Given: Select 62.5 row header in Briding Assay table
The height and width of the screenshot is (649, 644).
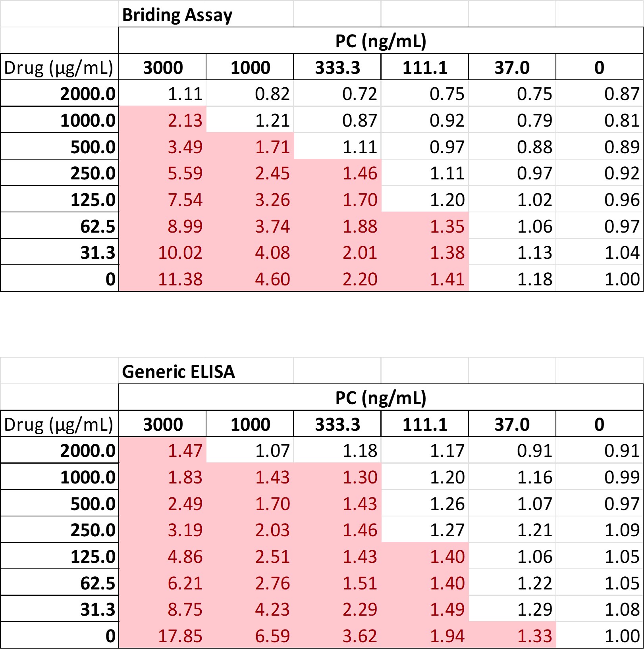Looking at the screenshot, I should 97,226.
